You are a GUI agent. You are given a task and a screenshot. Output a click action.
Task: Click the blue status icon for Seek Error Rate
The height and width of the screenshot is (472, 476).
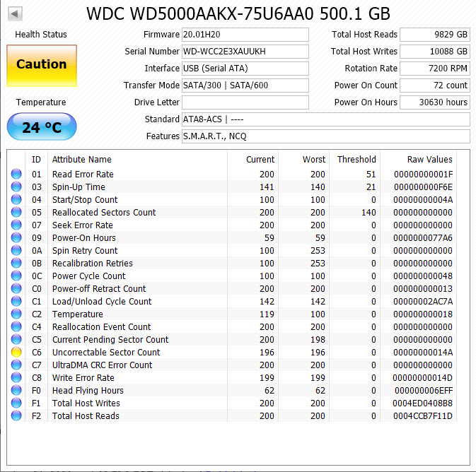pos(16,225)
